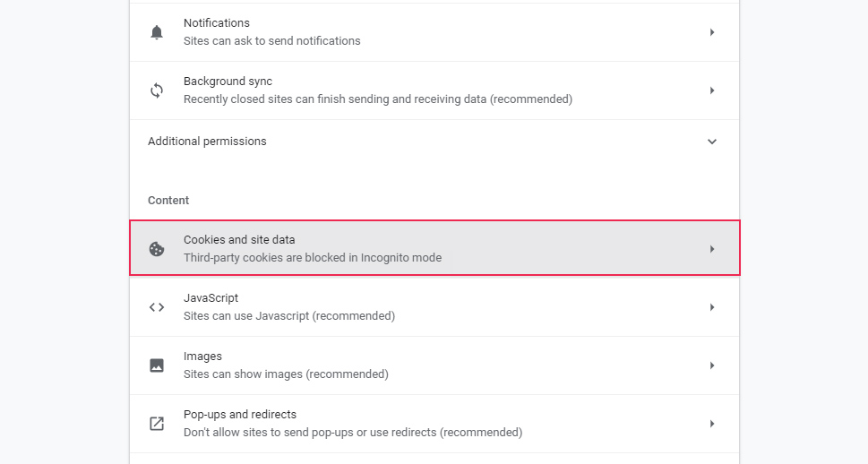Screen dimensions: 868x464
Task: Expand the Additional permissions chevron
Action: click(x=712, y=142)
